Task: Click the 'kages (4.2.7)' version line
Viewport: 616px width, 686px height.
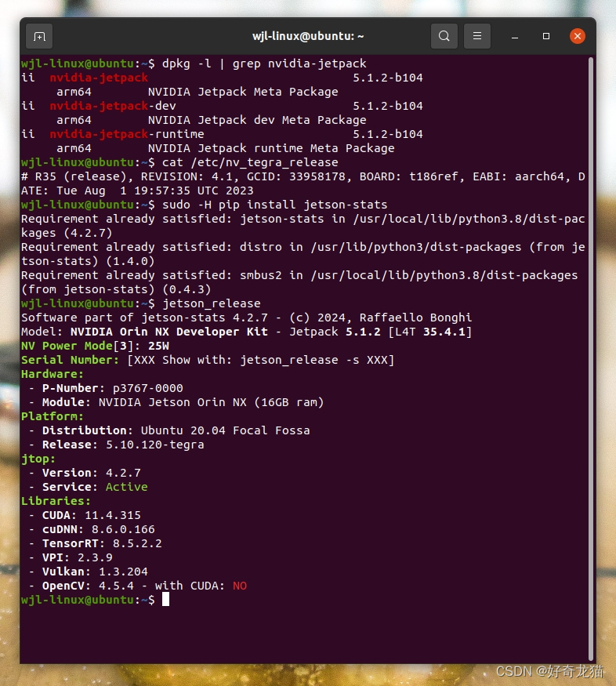Action: [x=67, y=233]
